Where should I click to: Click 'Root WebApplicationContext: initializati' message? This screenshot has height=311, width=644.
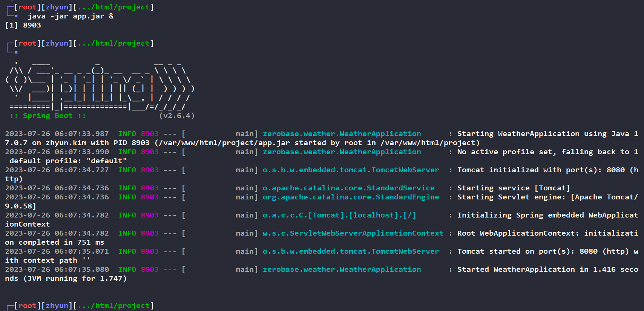pyautogui.click(x=548, y=233)
